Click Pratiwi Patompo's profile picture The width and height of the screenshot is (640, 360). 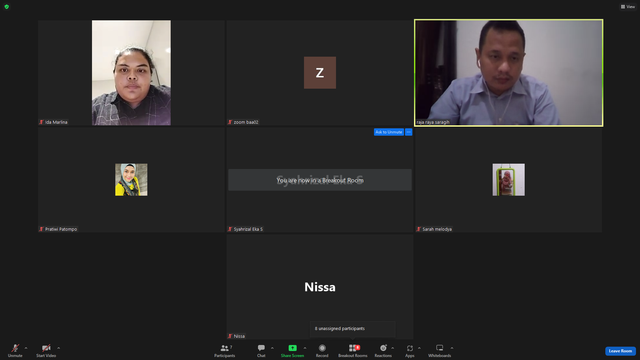[x=131, y=180]
